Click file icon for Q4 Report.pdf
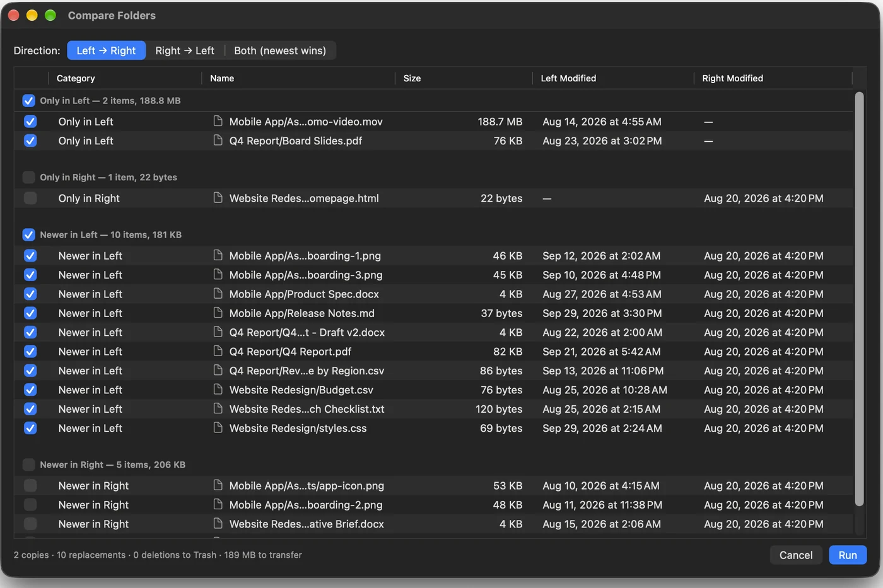The height and width of the screenshot is (588, 883). click(x=218, y=351)
